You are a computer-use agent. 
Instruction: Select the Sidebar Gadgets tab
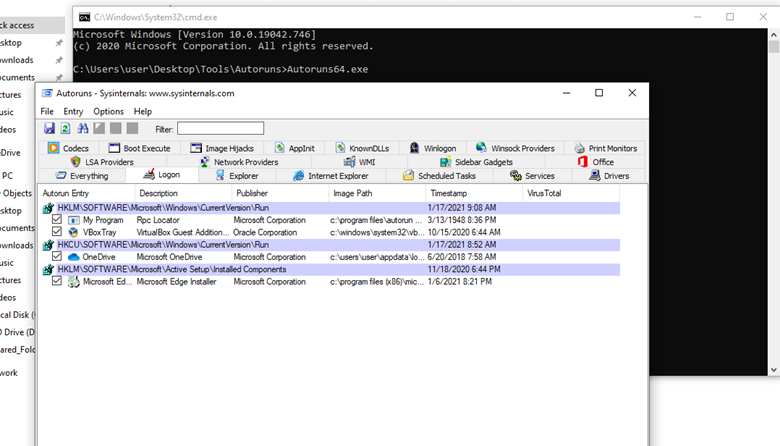476,162
